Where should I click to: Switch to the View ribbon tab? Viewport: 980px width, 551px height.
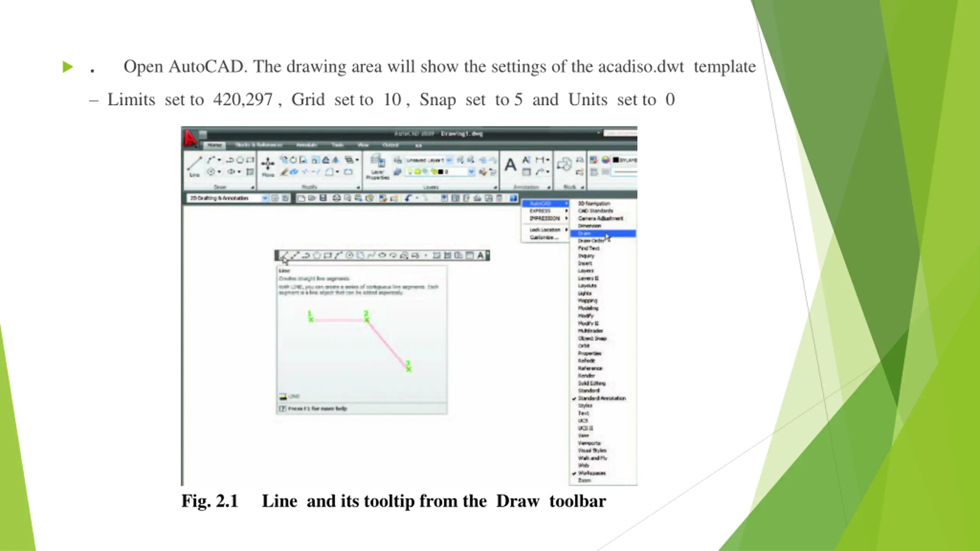(x=363, y=145)
